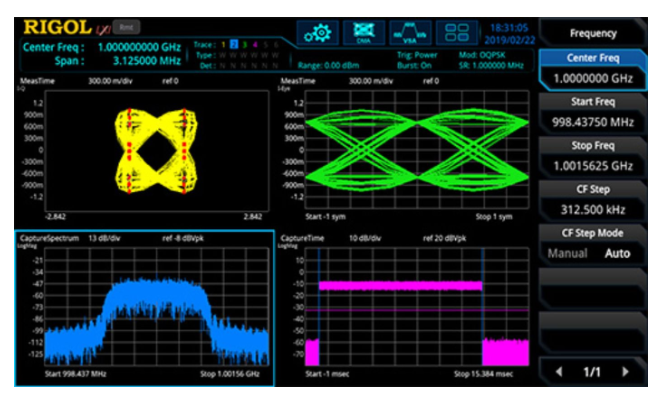This screenshot has width=659, height=393.
Task: Select the CF Step softkey
Action: click(x=593, y=200)
